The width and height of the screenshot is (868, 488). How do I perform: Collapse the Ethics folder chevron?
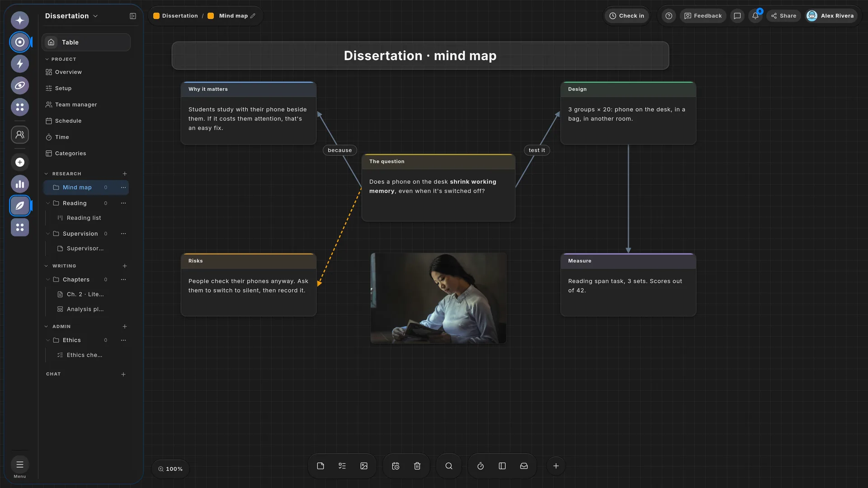48,340
